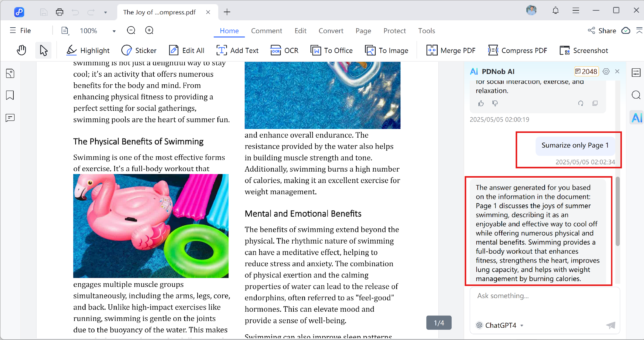
Task: Expand the redo options arrow
Action: [x=105, y=12]
